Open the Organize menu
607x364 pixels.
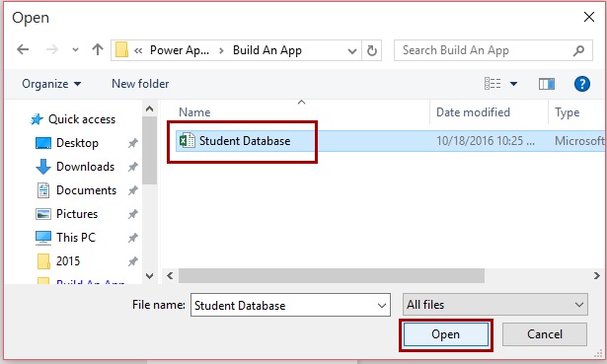point(51,84)
